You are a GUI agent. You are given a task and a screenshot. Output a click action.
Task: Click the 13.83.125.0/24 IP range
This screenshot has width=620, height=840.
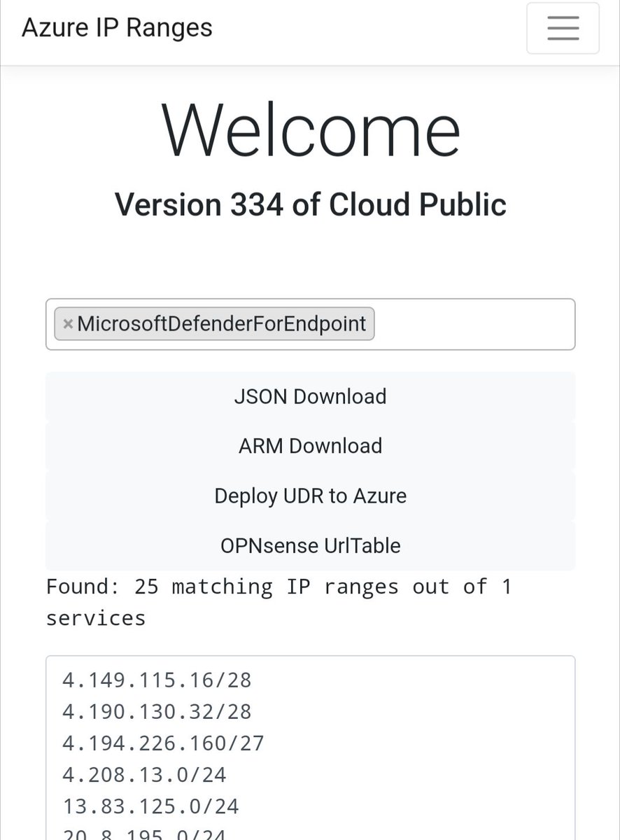[x=150, y=806]
